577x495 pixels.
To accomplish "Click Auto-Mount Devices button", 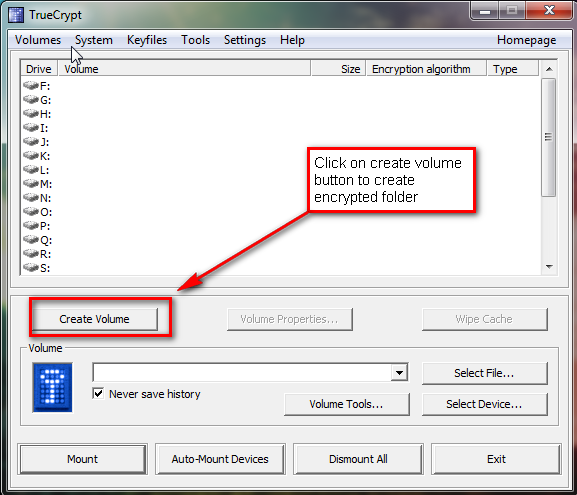I will pos(220,459).
